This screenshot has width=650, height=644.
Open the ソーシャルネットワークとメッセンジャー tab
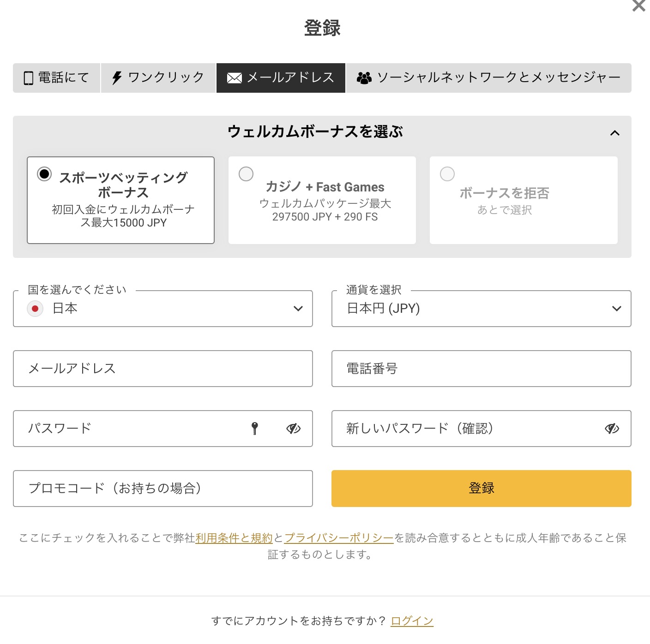click(488, 78)
